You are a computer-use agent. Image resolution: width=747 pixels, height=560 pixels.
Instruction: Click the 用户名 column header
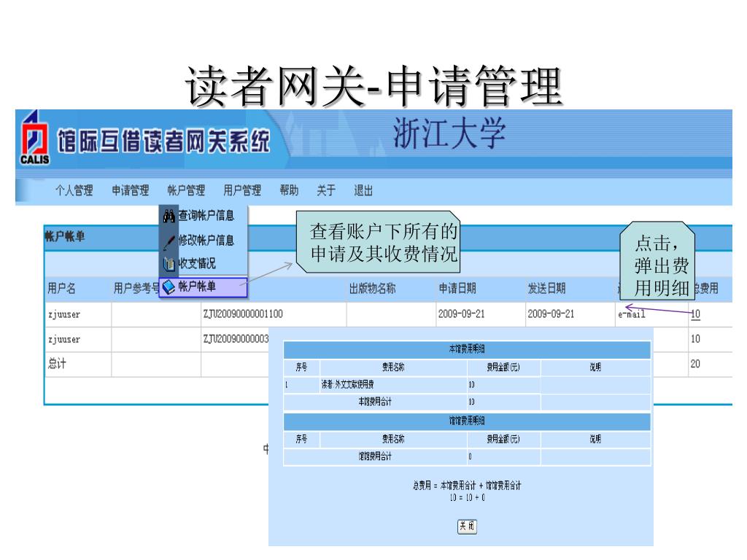click(61, 289)
